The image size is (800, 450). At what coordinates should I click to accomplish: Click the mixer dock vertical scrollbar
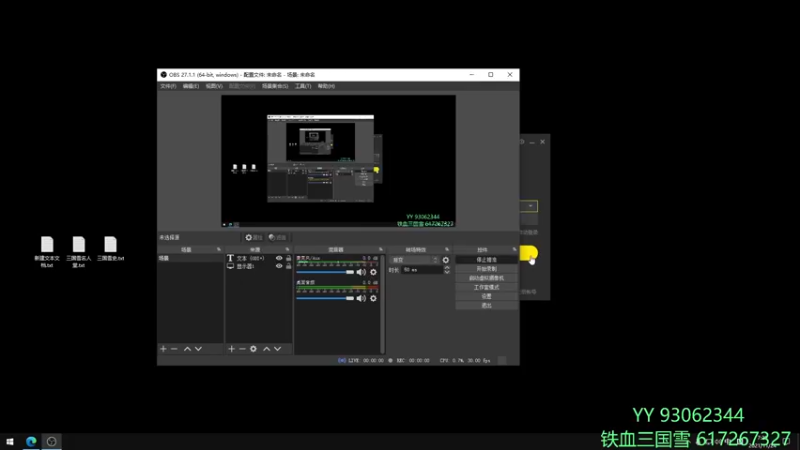pos(382,304)
